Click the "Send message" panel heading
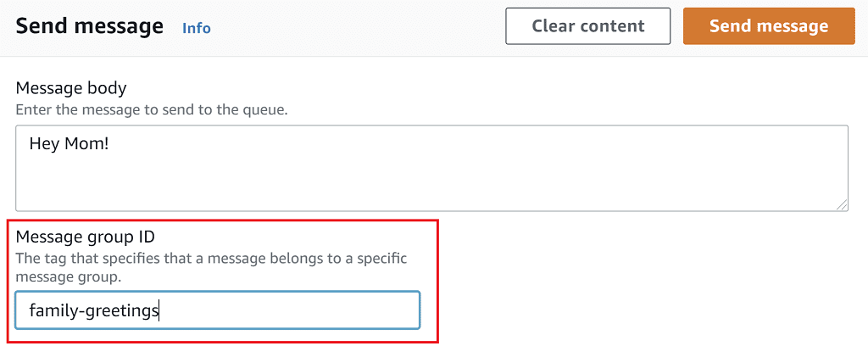The image size is (868, 346). (x=89, y=26)
